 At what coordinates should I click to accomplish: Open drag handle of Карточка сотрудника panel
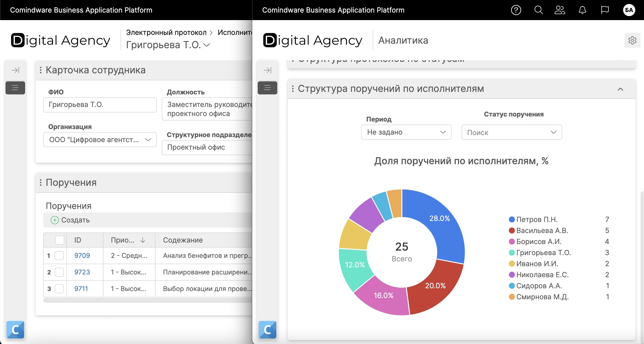(x=41, y=70)
